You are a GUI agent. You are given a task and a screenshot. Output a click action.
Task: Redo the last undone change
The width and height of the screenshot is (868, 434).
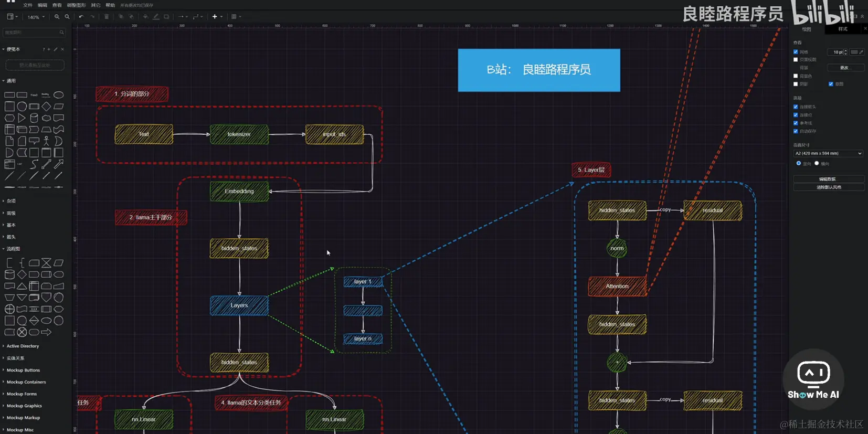[92, 17]
